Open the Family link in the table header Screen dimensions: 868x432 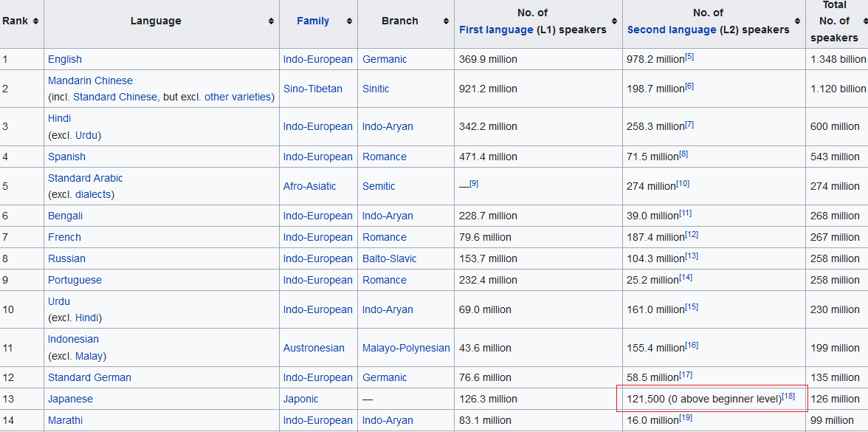(313, 21)
